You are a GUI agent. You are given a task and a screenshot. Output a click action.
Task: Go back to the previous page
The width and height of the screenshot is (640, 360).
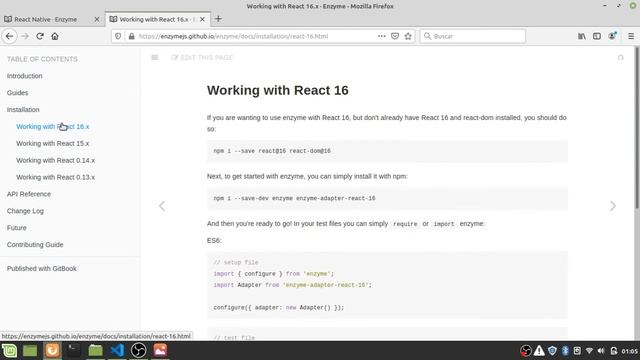point(9,36)
